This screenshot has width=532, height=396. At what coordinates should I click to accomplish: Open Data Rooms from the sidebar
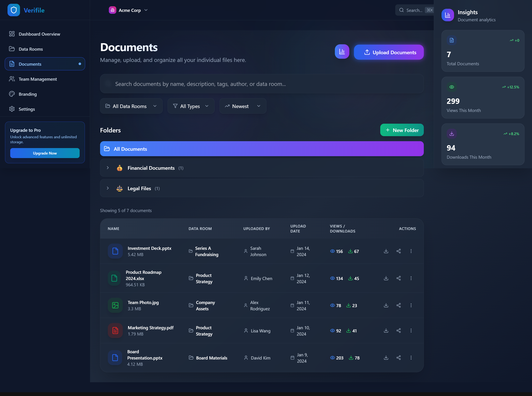[31, 49]
